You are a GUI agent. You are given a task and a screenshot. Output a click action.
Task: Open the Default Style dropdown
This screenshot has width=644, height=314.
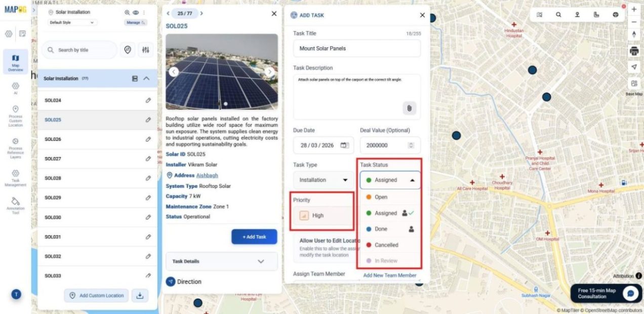[x=72, y=22]
